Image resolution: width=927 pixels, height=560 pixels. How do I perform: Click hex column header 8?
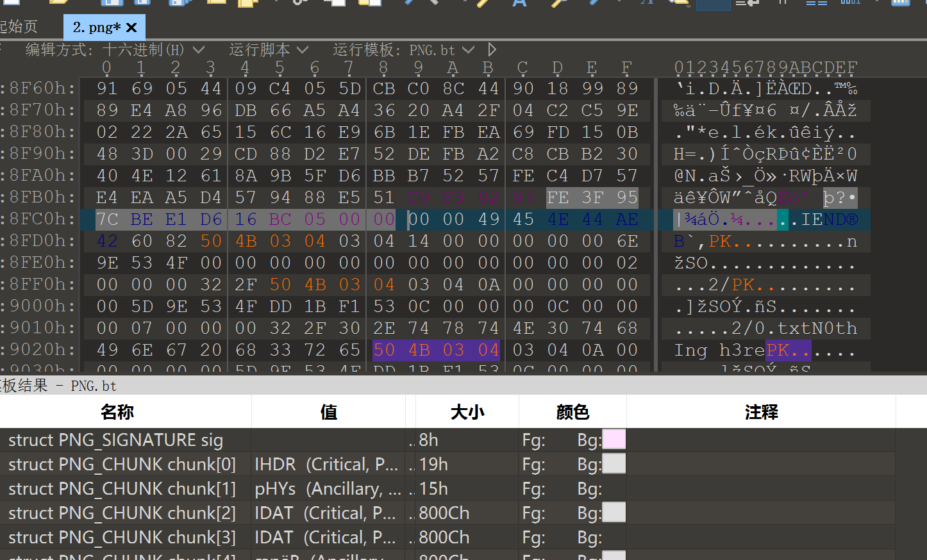[x=383, y=67]
